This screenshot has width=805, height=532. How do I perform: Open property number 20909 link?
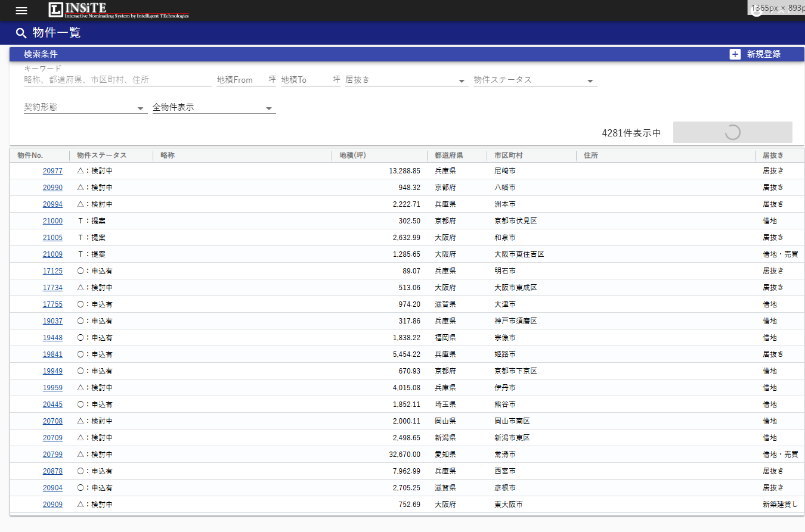52,505
